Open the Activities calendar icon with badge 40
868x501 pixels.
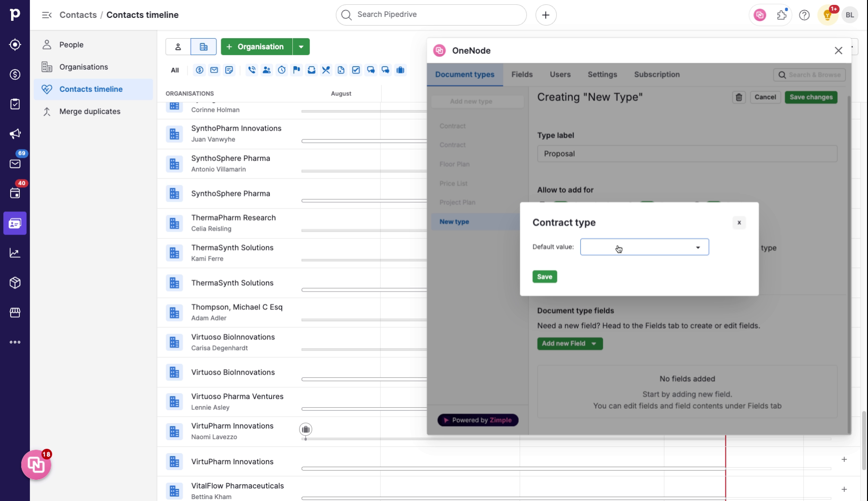(x=15, y=193)
